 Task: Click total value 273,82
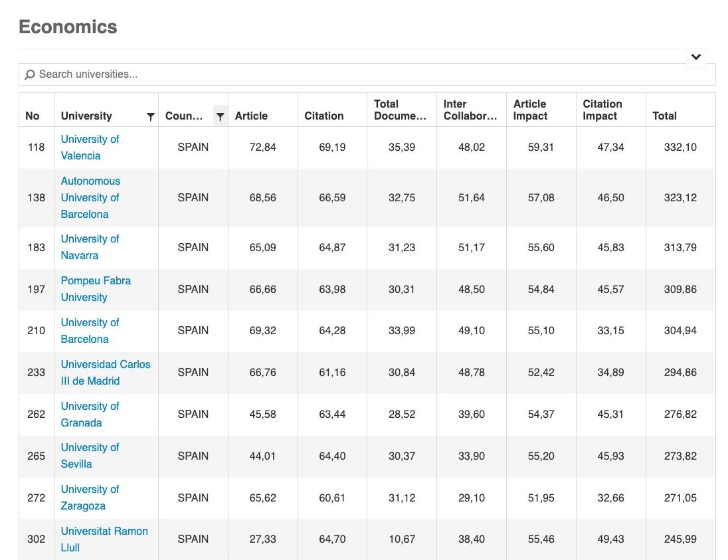coord(680,456)
